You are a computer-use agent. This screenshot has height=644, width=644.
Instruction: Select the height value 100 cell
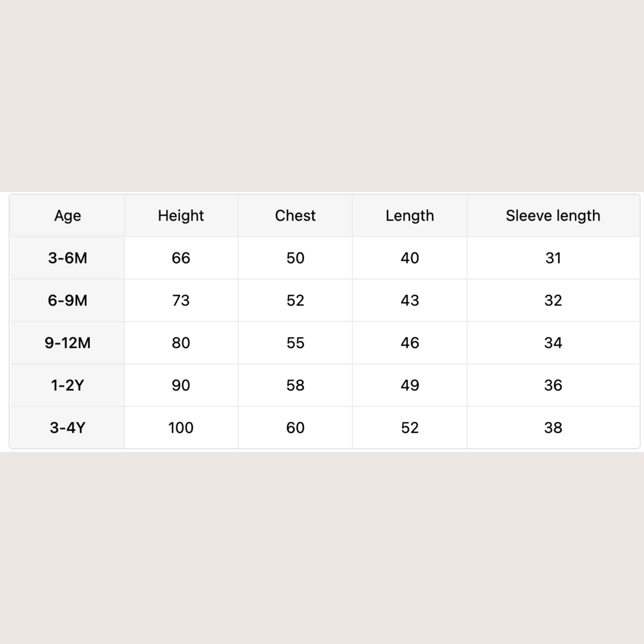pyautogui.click(x=181, y=428)
